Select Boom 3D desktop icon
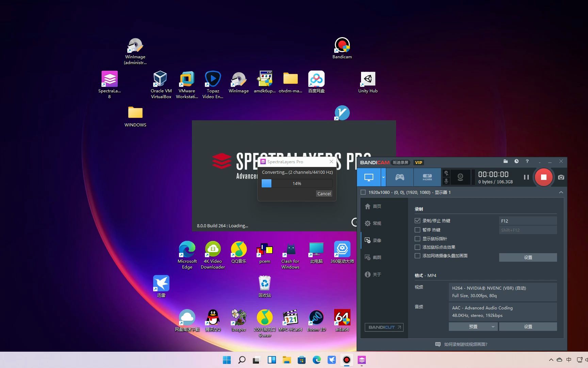 [316, 321]
